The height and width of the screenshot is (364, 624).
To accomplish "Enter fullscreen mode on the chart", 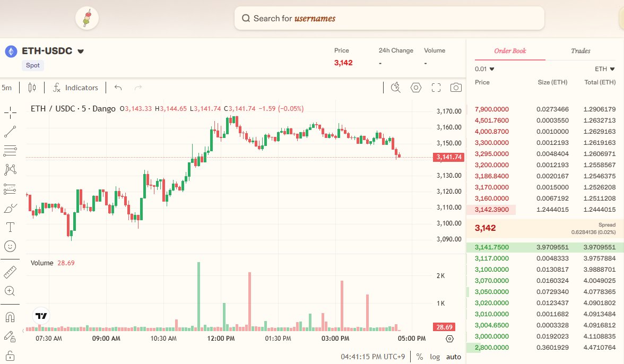I will point(436,87).
